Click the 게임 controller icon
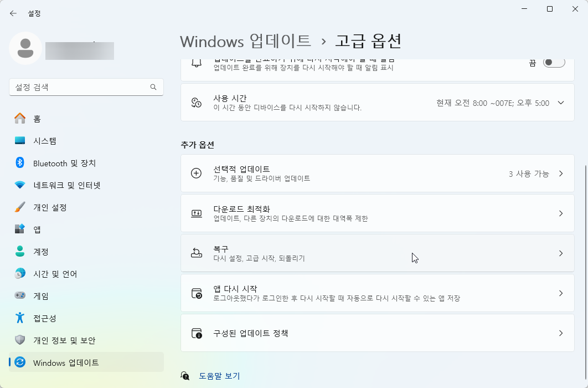The width and height of the screenshot is (588, 388). tap(20, 295)
